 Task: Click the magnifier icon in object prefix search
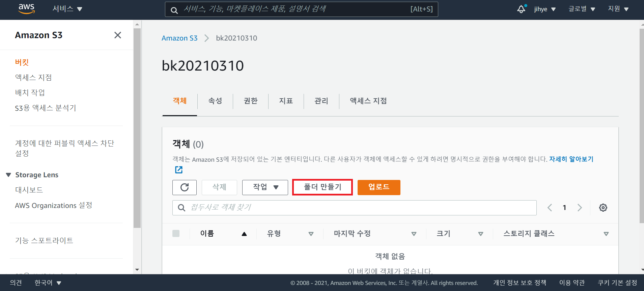tap(181, 208)
